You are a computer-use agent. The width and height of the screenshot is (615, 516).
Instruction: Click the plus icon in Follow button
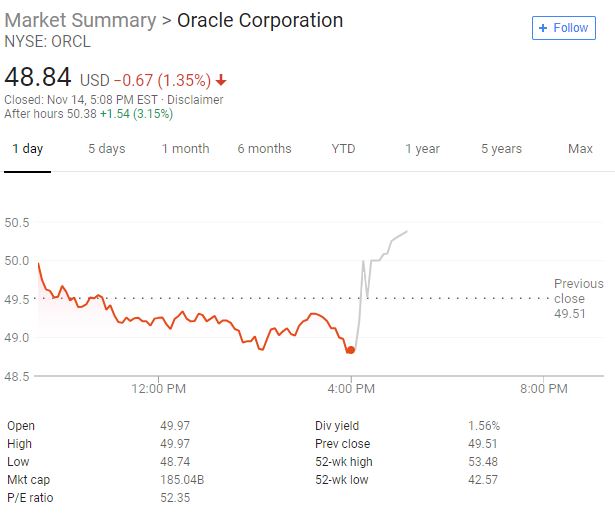click(x=543, y=28)
